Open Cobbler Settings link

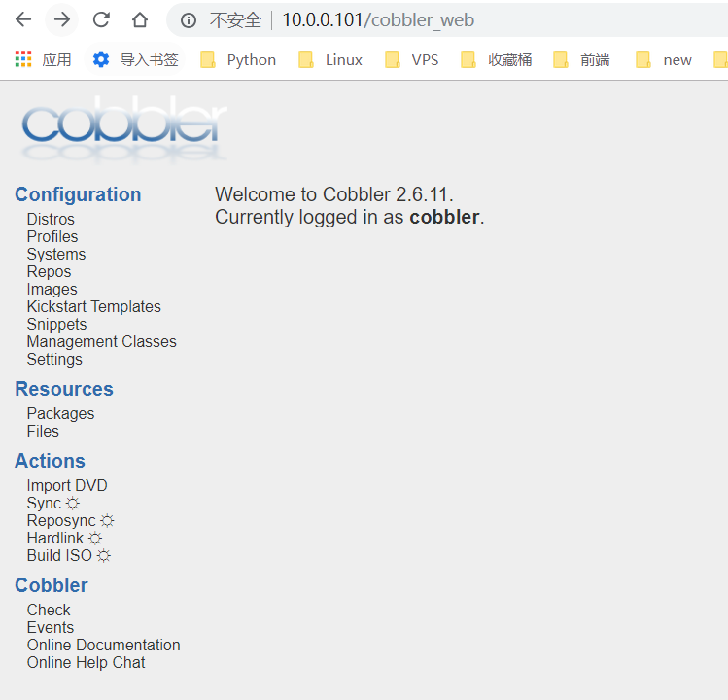tap(54, 359)
